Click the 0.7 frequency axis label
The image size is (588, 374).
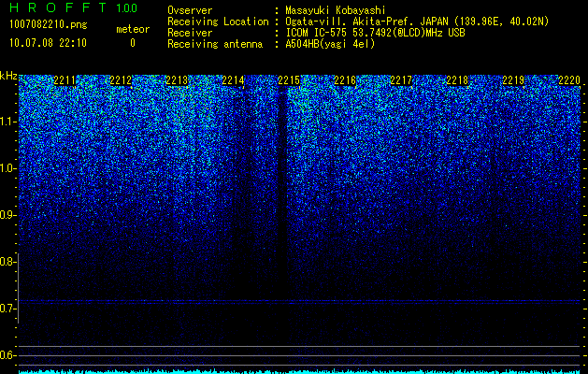7,309
